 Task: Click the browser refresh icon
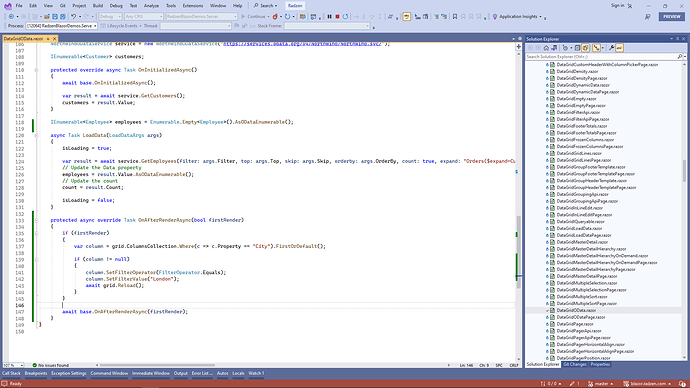287,17
